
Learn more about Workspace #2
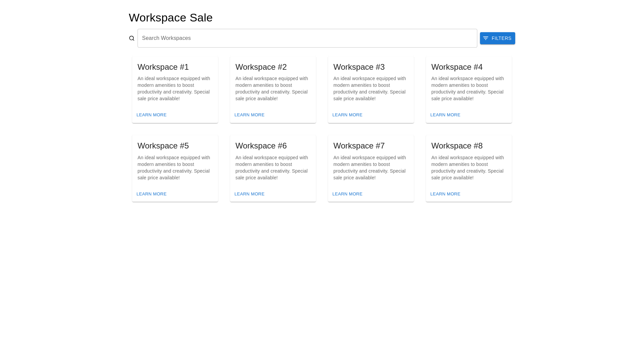(249, 115)
